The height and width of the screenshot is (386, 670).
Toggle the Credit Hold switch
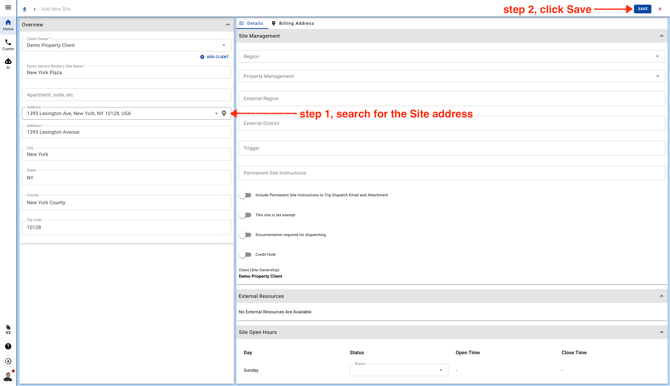pyautogui.click(x=245, y=254)
